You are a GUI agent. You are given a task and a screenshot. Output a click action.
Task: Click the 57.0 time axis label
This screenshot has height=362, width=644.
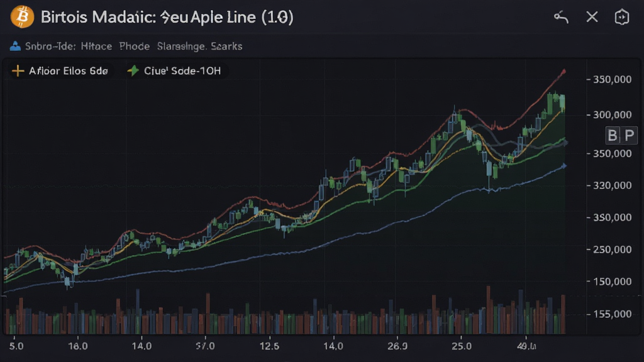pos(205,346)
